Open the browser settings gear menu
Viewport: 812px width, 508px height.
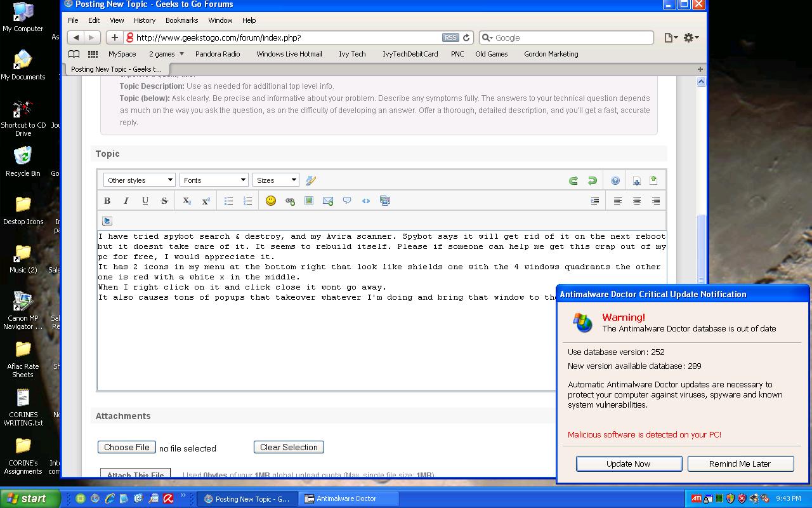pos(691,37)
